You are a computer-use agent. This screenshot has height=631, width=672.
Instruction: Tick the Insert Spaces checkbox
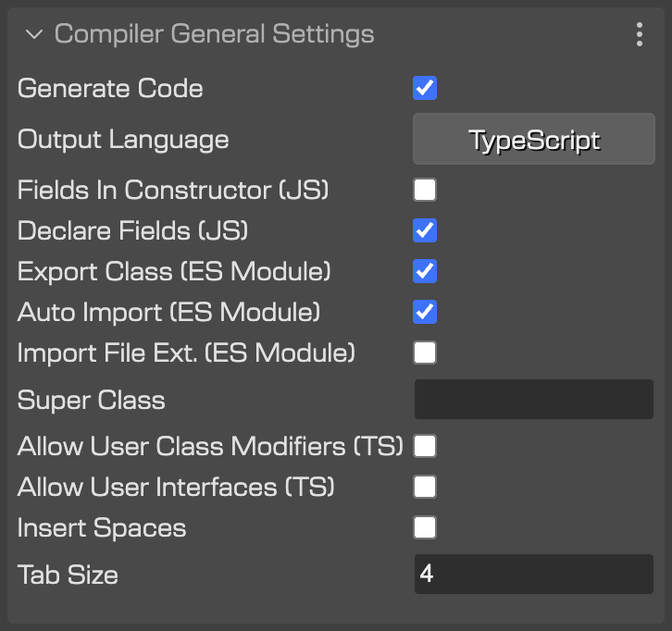coord(425,527)
